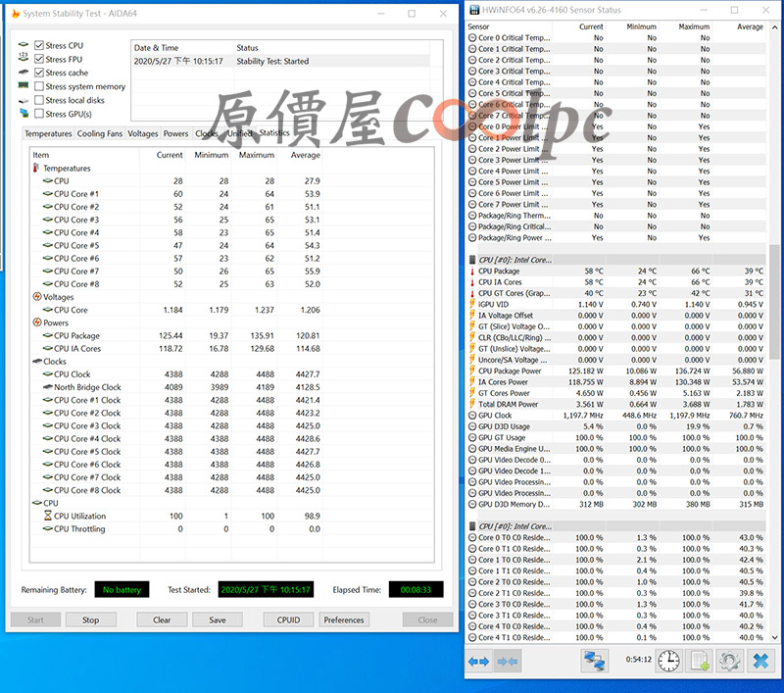Viewport: 784px width, 693px height.
Task: Click HWiNFO64 title bar app icon
Action: tap(474, 10)
